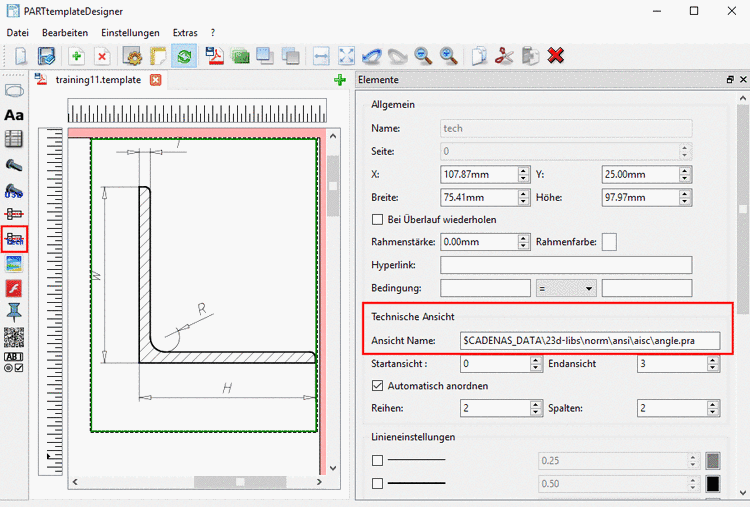Screen dimensions: 750x507
Task: Select the Flash element tool
Action: click(x=14, y=288)
